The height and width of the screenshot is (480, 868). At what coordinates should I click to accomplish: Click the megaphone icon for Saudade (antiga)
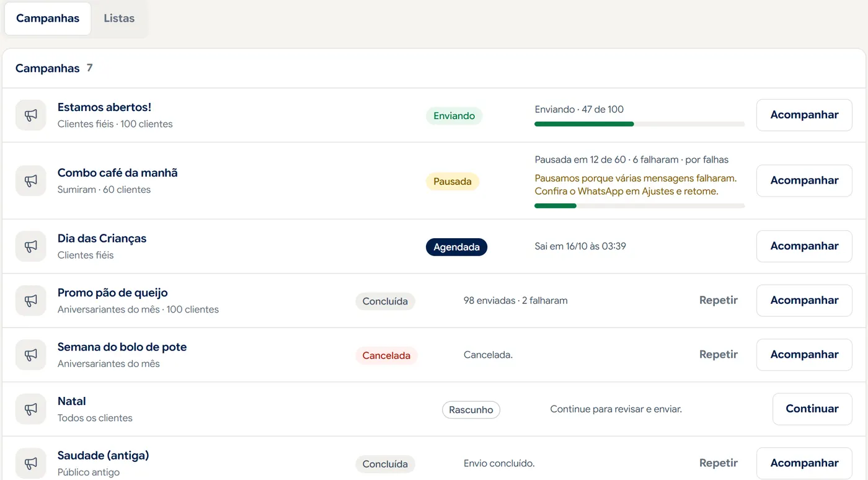coord(31,463)
